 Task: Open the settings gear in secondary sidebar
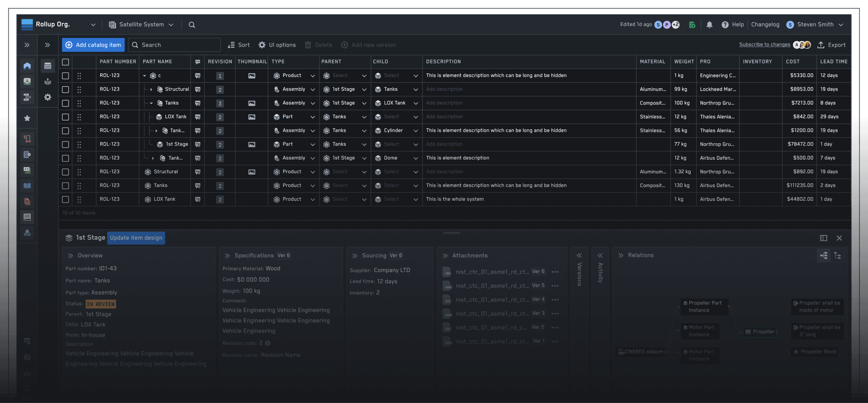click(x=47, y=97)
